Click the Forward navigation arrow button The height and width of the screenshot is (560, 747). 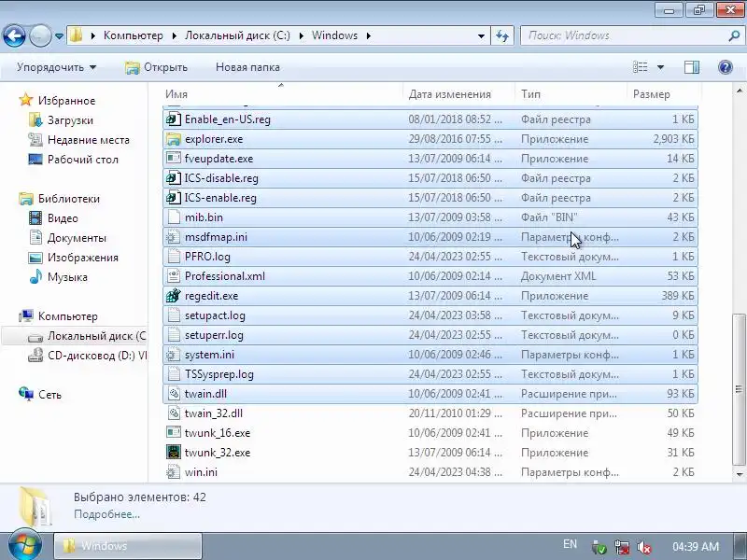tap(40, 35)
